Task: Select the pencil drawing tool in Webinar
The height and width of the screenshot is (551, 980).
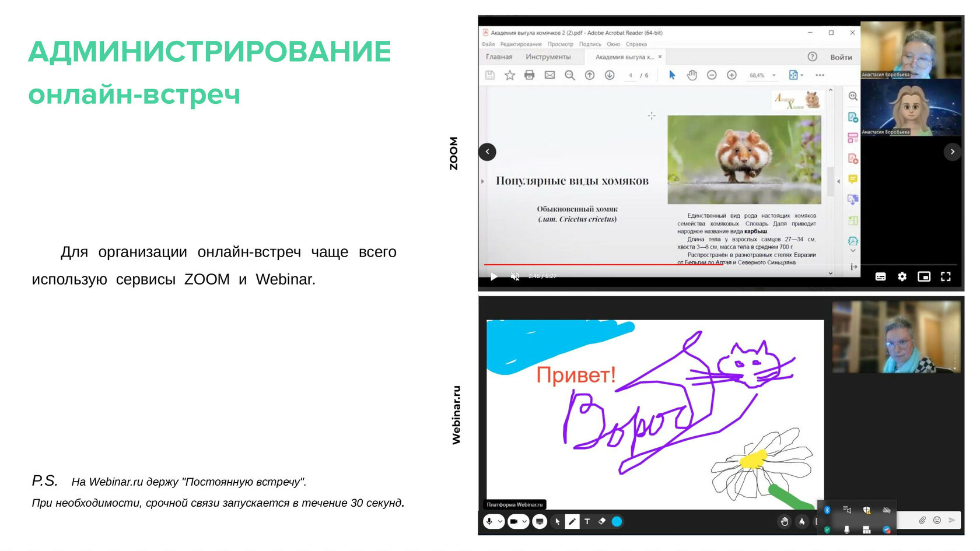Action: coord(572,521)
